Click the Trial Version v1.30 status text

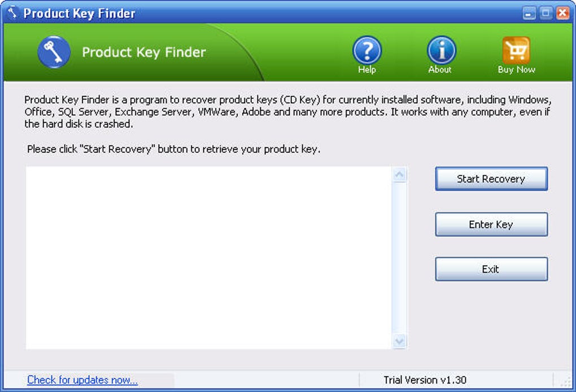(425, 380)
